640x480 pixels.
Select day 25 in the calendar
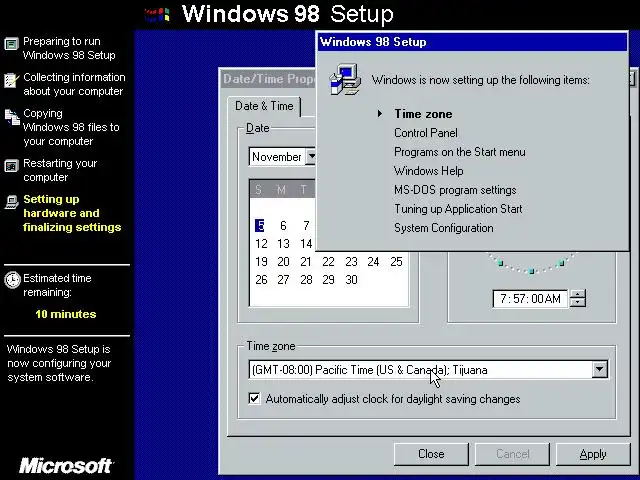pyautogui.click(x=396, y=262)
